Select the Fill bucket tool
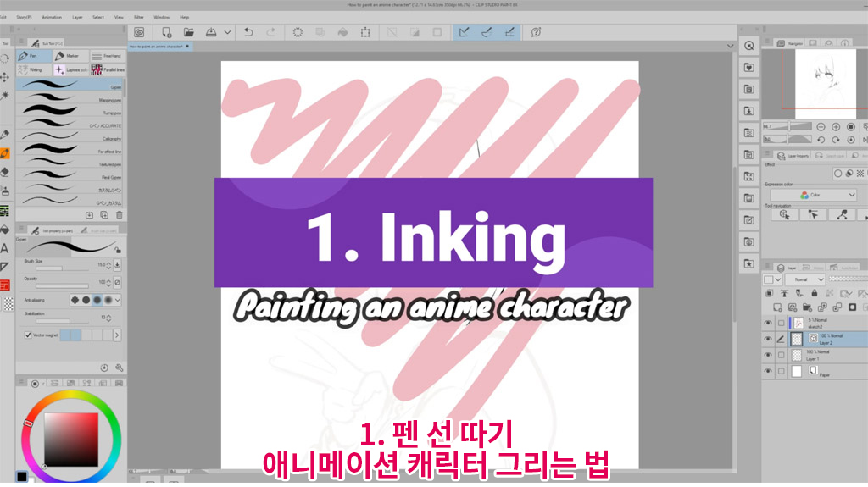Image resolution: width=868 pixels, height=487 pixels. coord(5,229)
